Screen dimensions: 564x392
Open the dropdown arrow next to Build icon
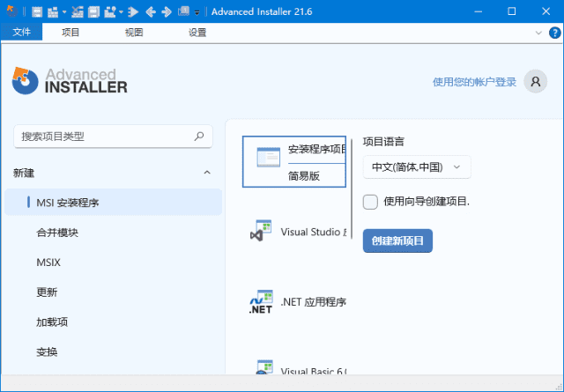coord(121,11)
